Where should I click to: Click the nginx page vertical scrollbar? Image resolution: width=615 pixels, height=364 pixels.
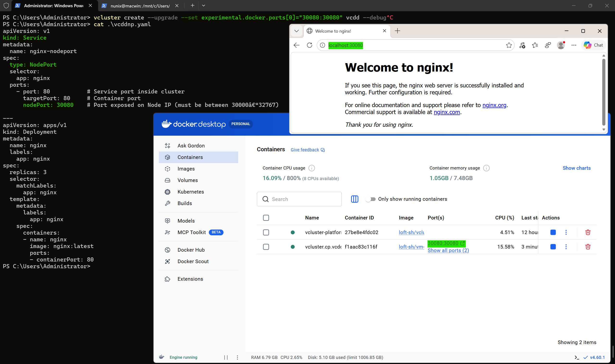coord(603,92)
